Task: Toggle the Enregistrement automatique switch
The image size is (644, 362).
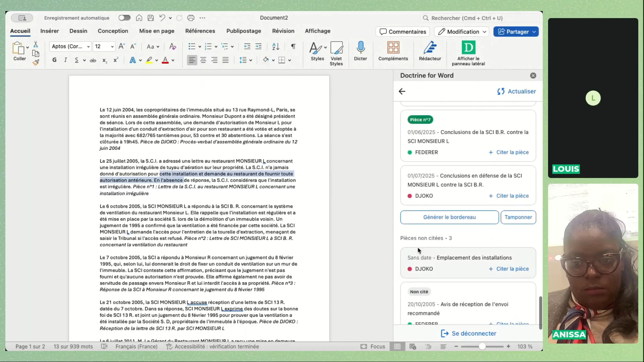Action: click(x=124, y=18)
